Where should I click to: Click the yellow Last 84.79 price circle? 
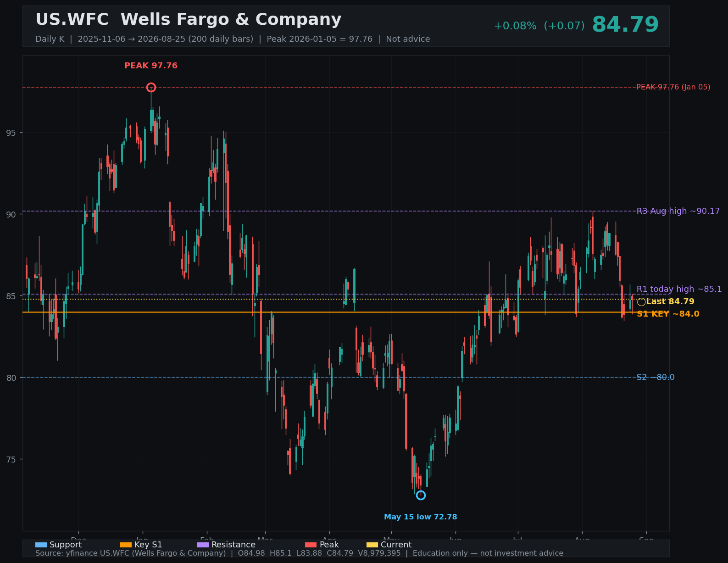pos(641,302)
